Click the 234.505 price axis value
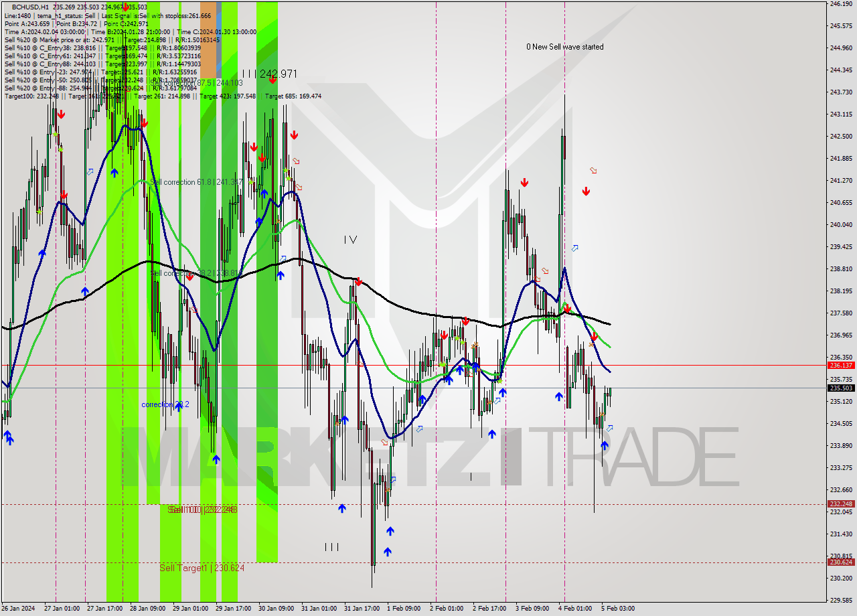Screen dimensions: 857x616 pos(840,423)
